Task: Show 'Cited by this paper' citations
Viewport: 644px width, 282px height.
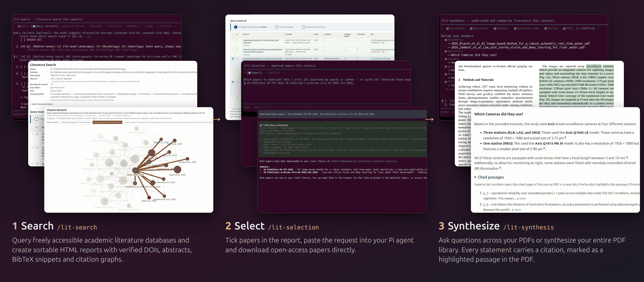Action: coord(75,122)
